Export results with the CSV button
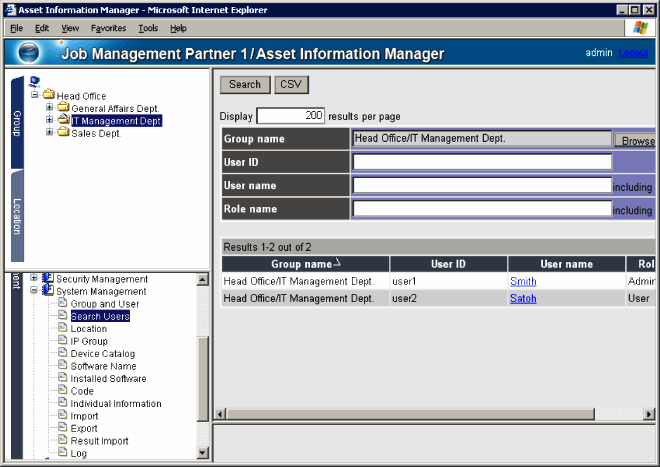660x467 pixels. tap(292, 85)
